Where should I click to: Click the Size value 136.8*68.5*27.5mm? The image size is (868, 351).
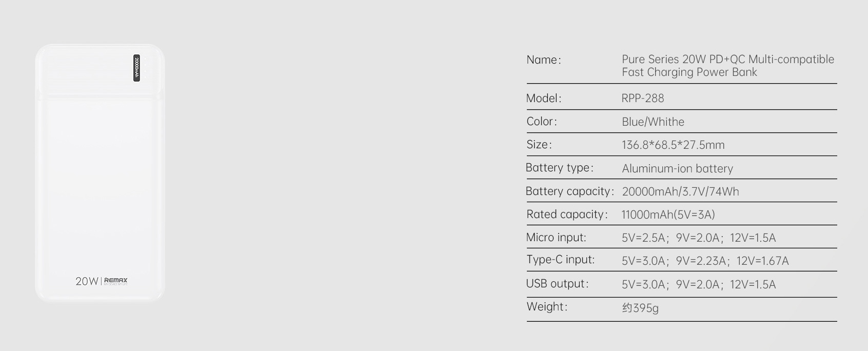coord(673,145)
